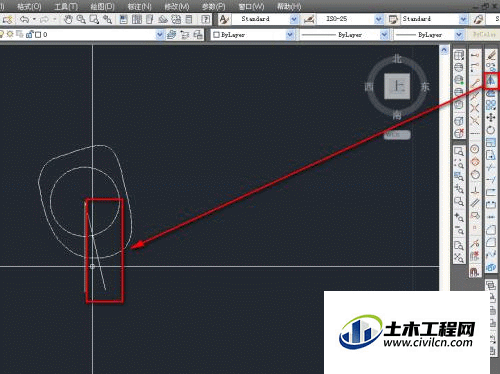Image resolution: width=500 pixels, height=374 pixels.
Task: Choose the Snap to Perpendicular icon
Action: pyautogui.click(x=475, y=190)
